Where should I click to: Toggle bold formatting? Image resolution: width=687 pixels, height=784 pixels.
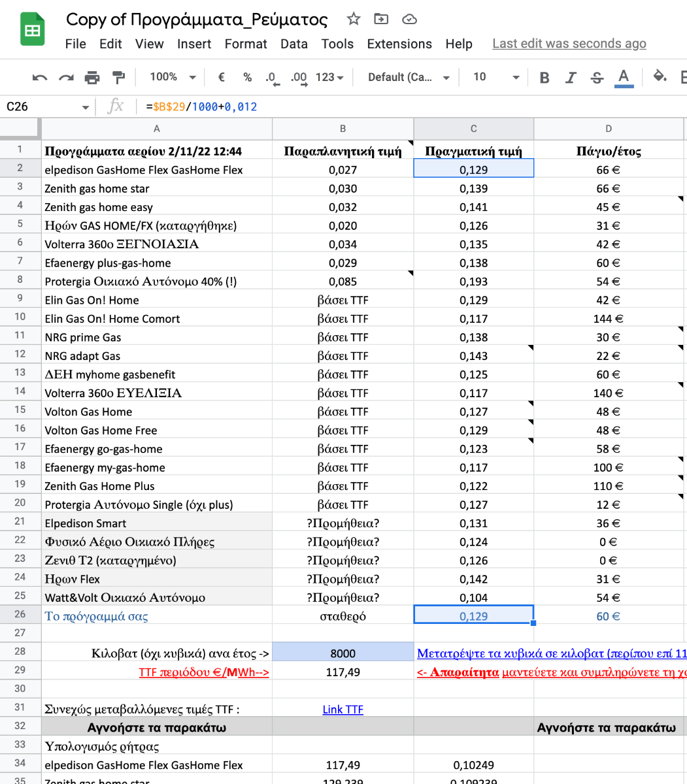(x=545, y=78)
